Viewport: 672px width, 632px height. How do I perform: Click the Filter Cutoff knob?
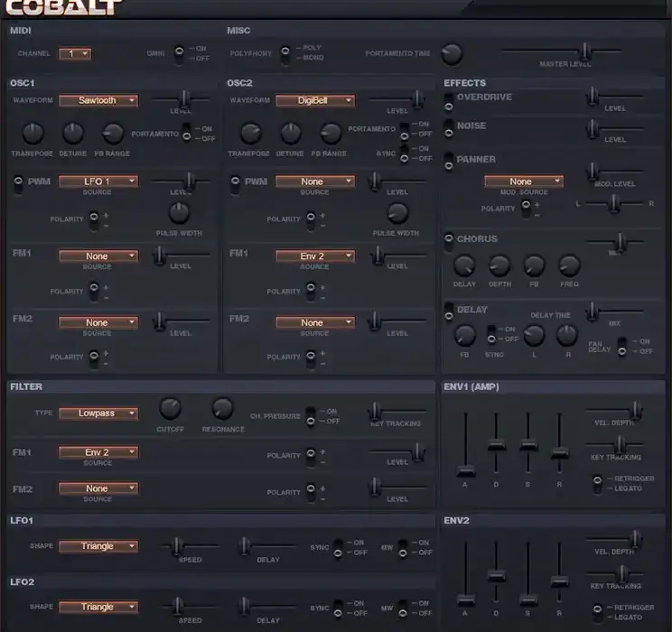click(x=170, y=408)
